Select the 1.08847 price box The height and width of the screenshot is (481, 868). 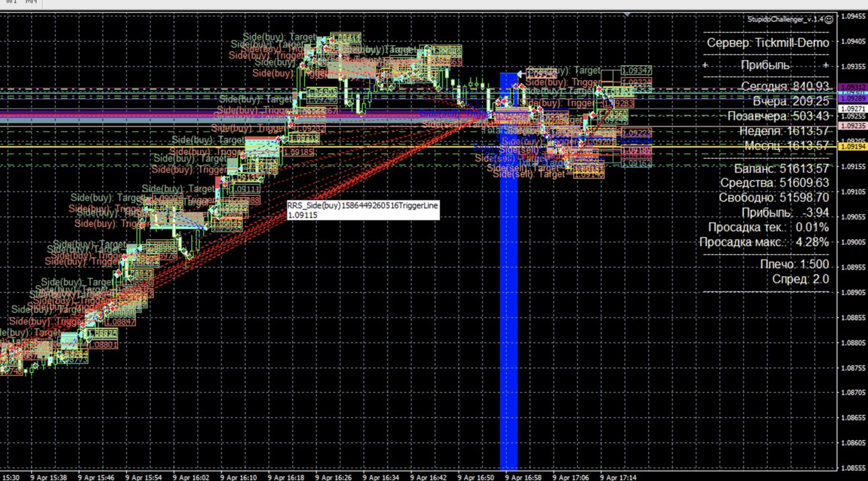[120, 322]
